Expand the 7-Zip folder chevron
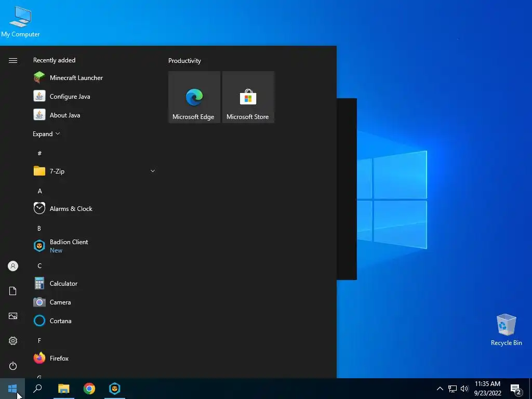The height and width of the screenshot is (399, 532). pos(153,171)
